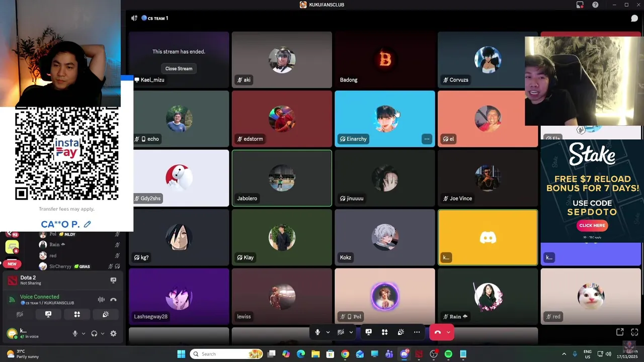This screenshot has width=644, height=362.
Task: Click taskbar Search box
Action: click(x=227, y=354)
